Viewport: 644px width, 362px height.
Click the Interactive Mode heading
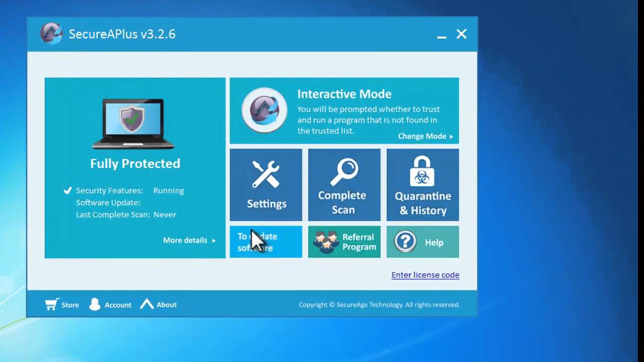coord(344,94)
